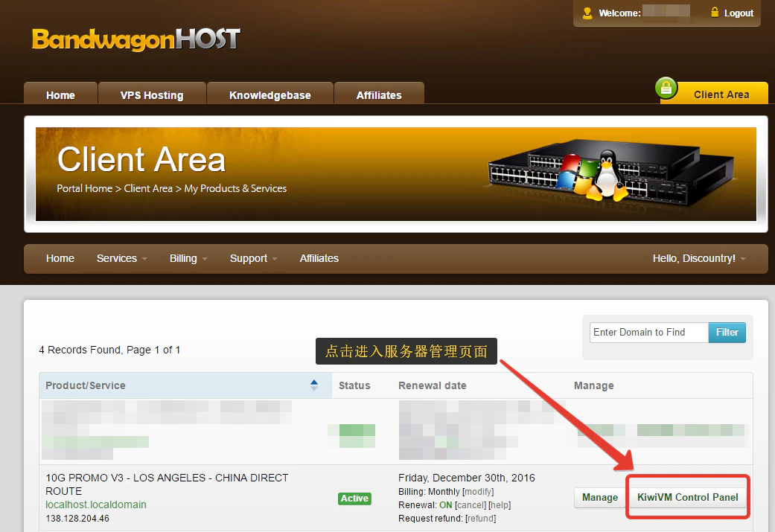Open Affiliates in the brown navigation bar
The height and width of the screenshot is (532, 775).
[319, 258]
